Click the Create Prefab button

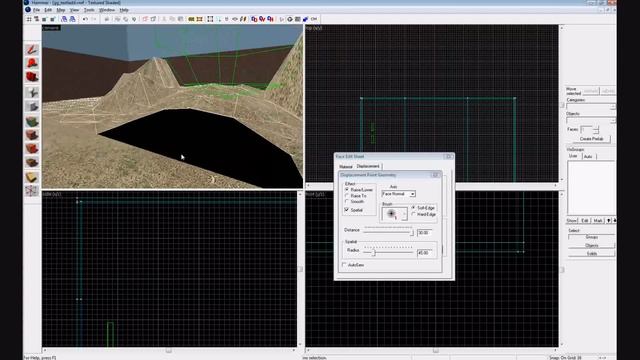[x=591, y=139]
